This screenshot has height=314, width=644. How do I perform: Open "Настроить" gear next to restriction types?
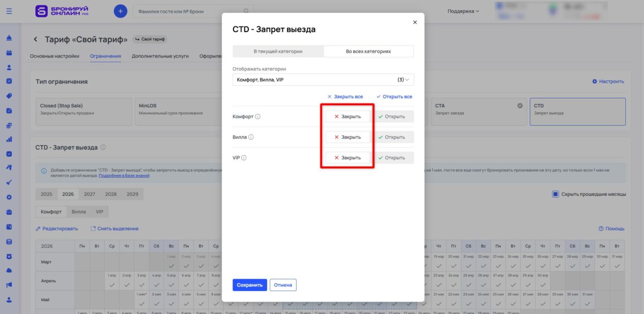tap(609, 81)
